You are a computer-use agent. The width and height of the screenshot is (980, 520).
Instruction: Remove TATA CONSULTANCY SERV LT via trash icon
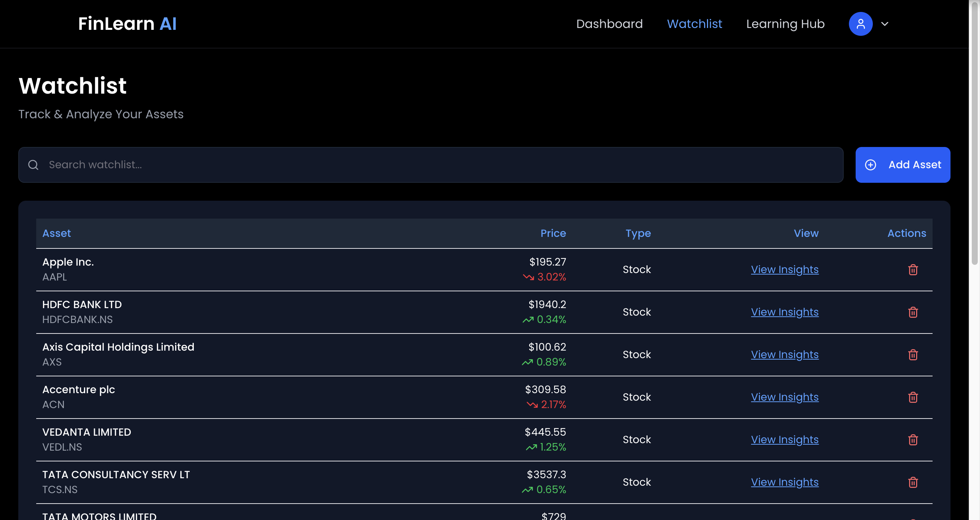[x=913, y=482]
